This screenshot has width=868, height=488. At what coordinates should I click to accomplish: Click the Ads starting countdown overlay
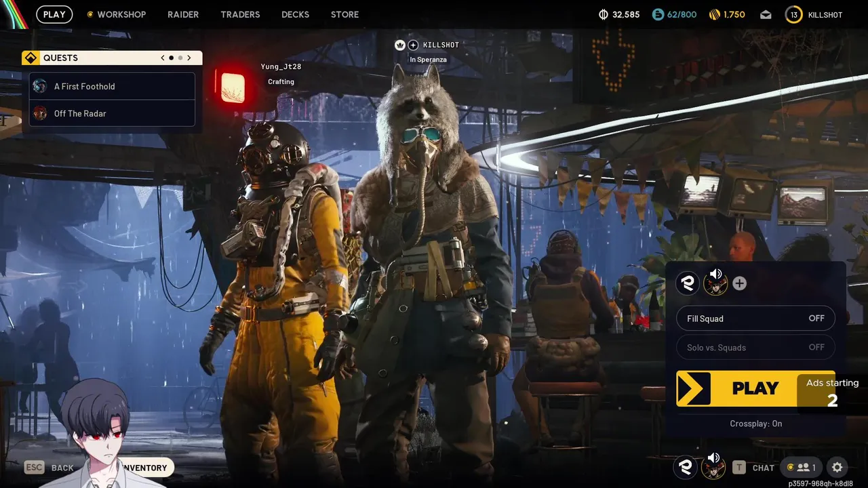click(832, 392)
